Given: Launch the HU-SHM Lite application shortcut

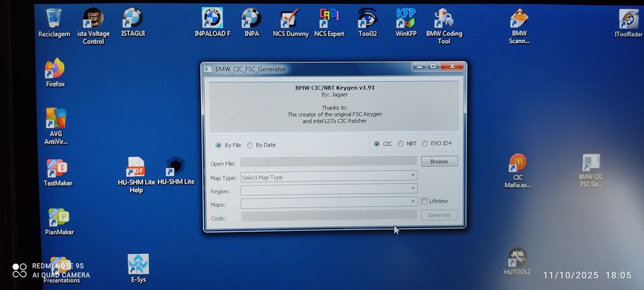Looking at the screenshot, I should [x=176, y=171].
